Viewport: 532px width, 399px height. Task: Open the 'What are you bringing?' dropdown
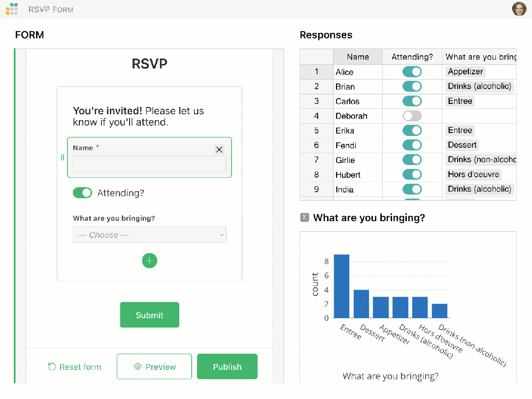[150, 235]
